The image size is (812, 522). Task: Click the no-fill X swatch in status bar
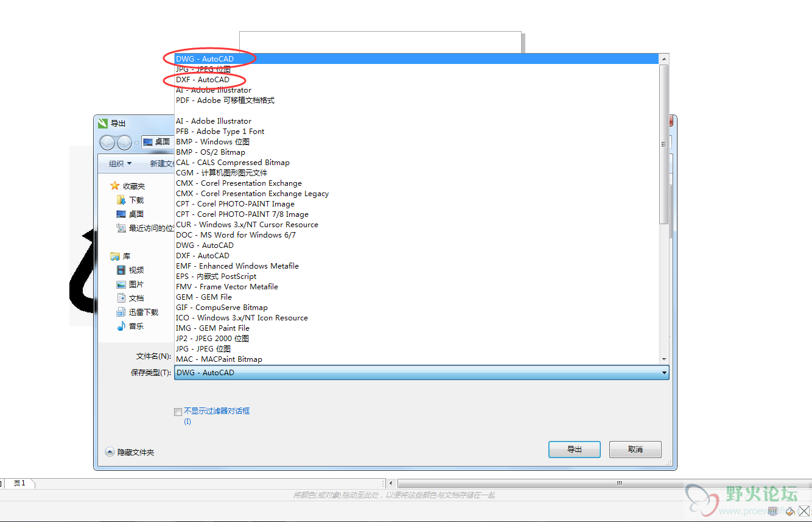click(x=804, y=511)
